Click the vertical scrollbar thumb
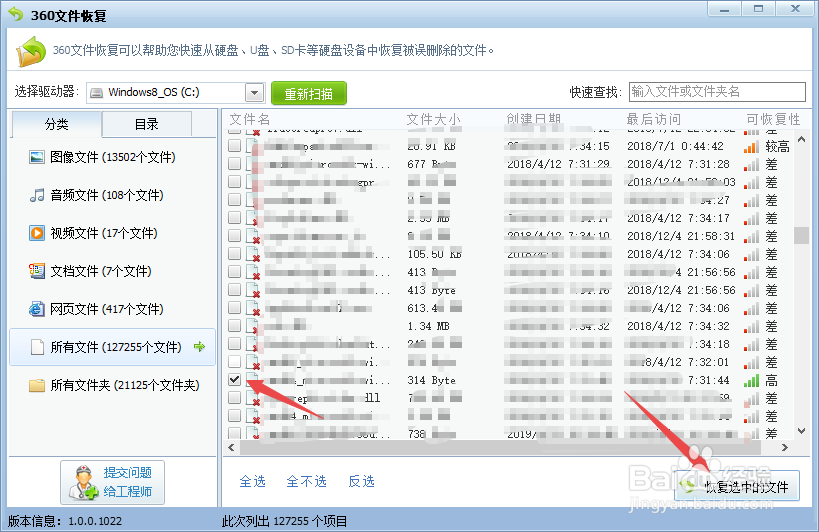 (802, 235)
